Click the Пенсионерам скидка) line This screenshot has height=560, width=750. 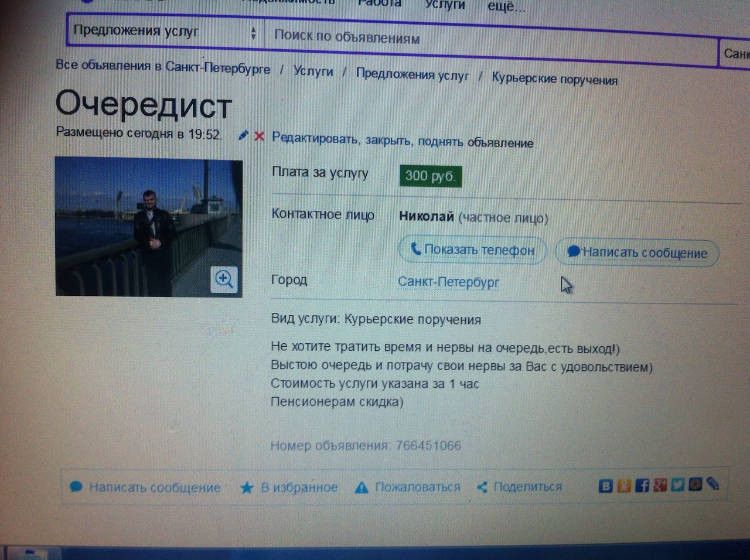[337, 402]
